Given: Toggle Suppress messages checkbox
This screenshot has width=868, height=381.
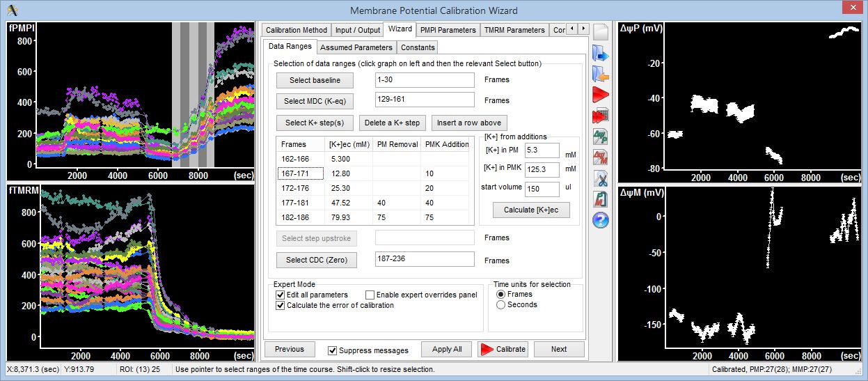Looking at the screenshot, I should pyautogui.click(x=332, y=350).
